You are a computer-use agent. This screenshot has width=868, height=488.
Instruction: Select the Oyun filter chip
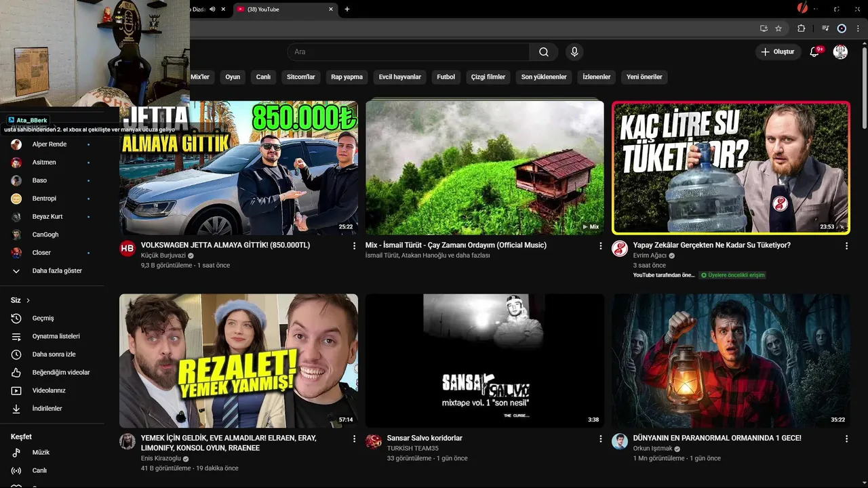point(233,77)
